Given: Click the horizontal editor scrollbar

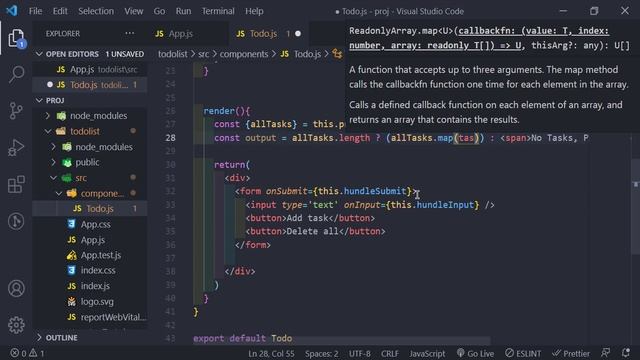Looking at the screenshot, I should click(342, 340).
